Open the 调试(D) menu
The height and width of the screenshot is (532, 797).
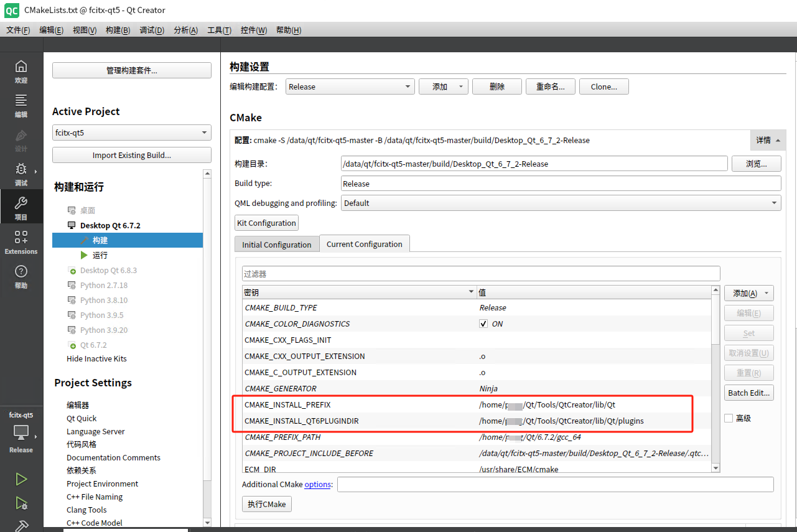[152, 30]
